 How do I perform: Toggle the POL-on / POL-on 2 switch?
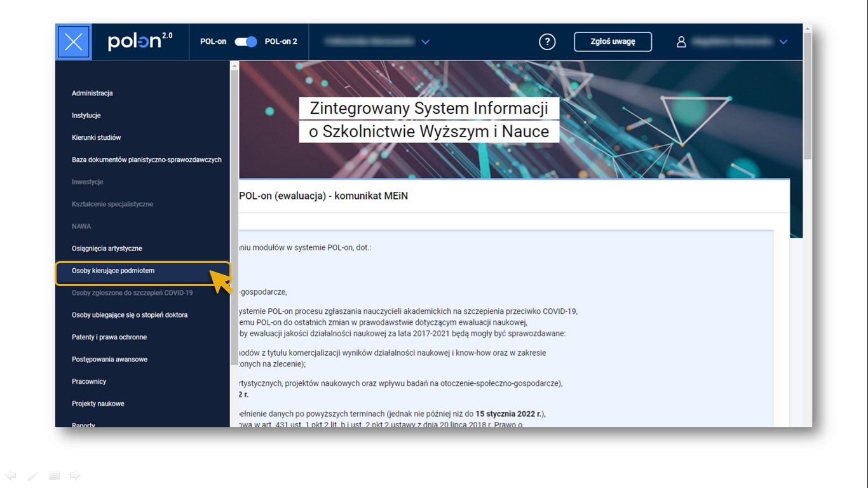(246, 42)
